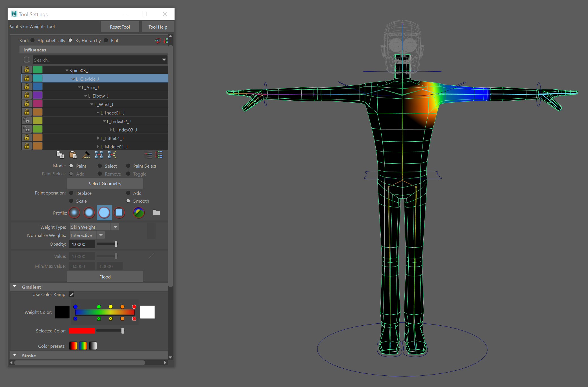Sort influences Alphabetically
This screenshot has height=387, width=588.
33,40
